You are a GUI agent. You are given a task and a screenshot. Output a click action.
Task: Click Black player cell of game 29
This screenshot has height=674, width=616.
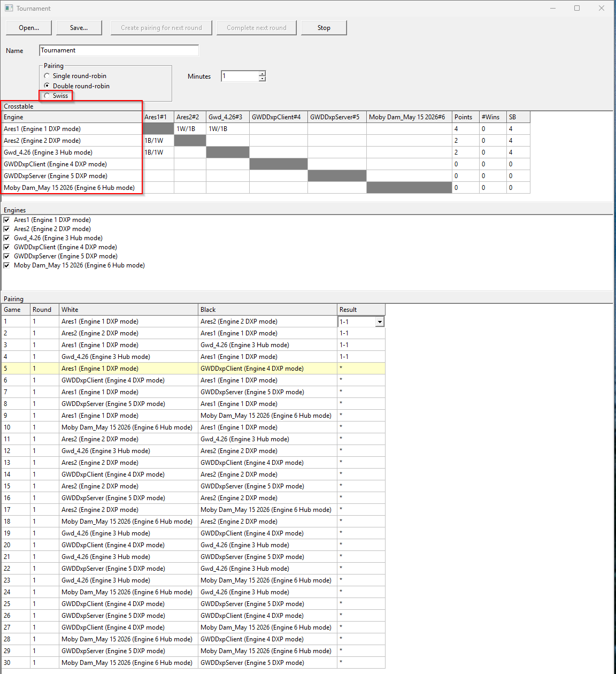tap(267, 651)
